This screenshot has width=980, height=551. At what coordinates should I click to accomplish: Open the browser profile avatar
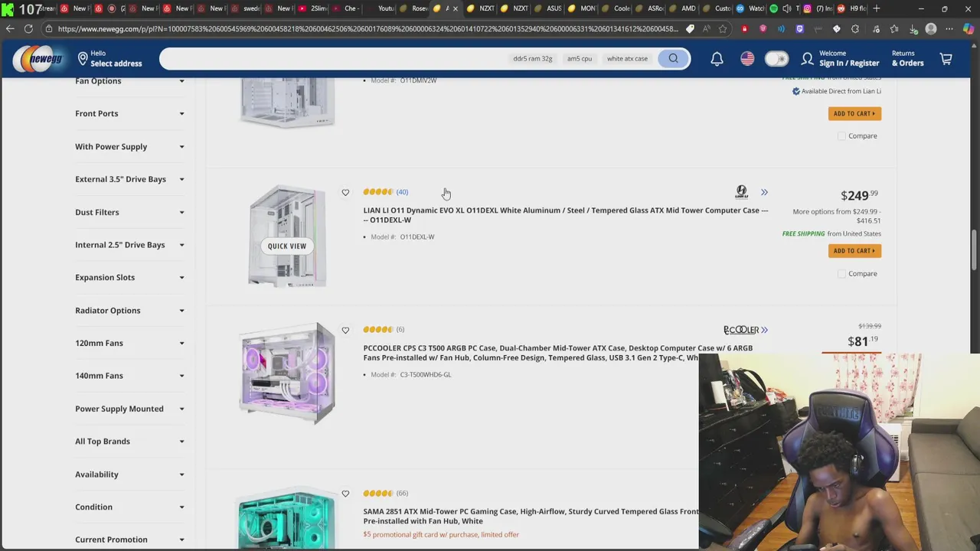(931, 29)
